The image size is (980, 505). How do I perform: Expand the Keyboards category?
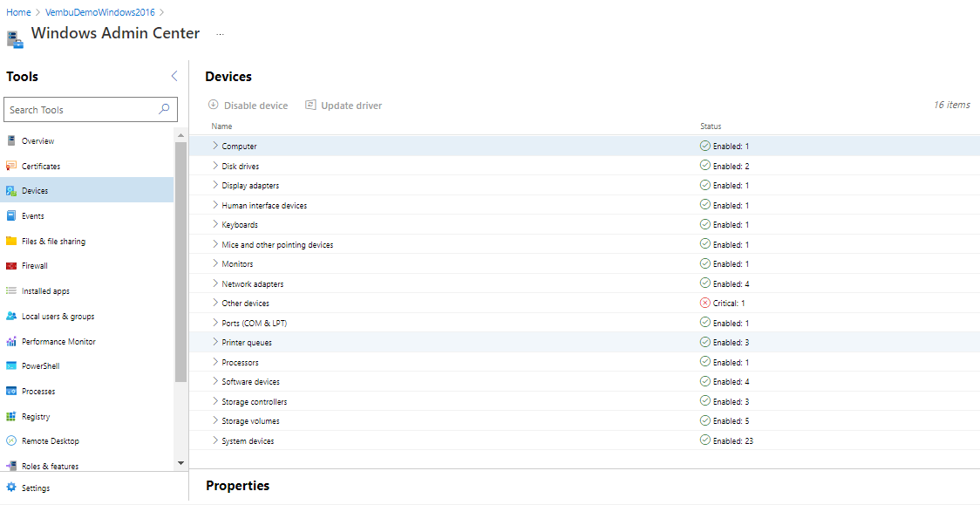coord(215,224)
